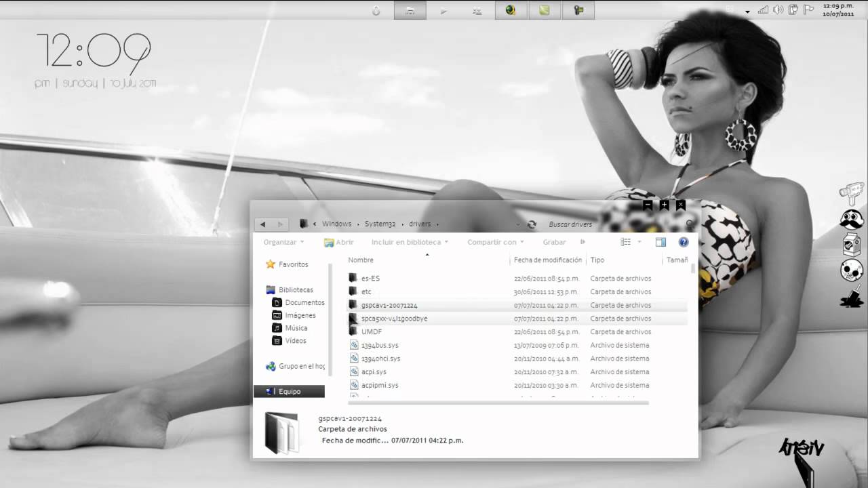This screenshot has height=488, width=868.
Task: Open Música library
Action: (x=290, y=328)
